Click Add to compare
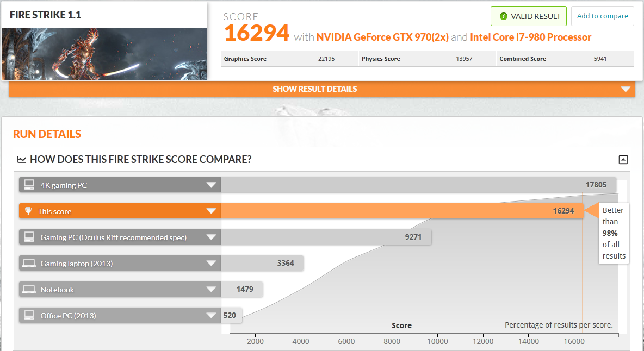644x351 pixels. tap(603, 16)
